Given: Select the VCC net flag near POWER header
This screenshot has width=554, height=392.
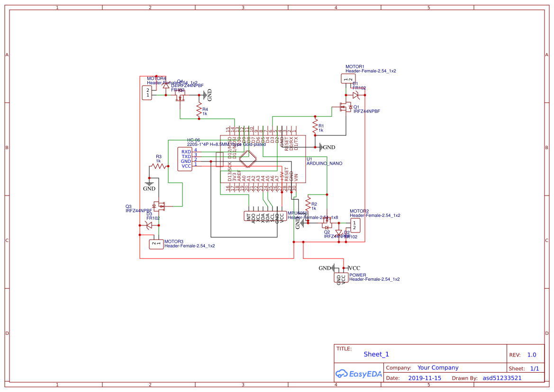Looking at the screenshot, I should tap(352, 268).
